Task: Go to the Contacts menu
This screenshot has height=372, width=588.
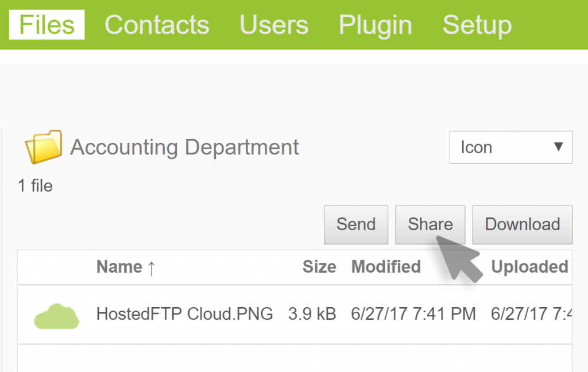Action: pos(157,25)
